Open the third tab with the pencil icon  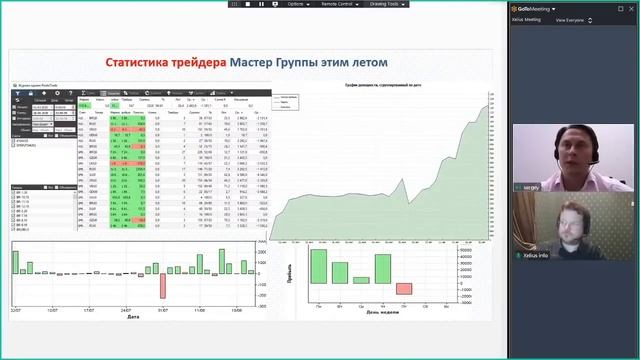pyautogui.click(x=131, y=93)
